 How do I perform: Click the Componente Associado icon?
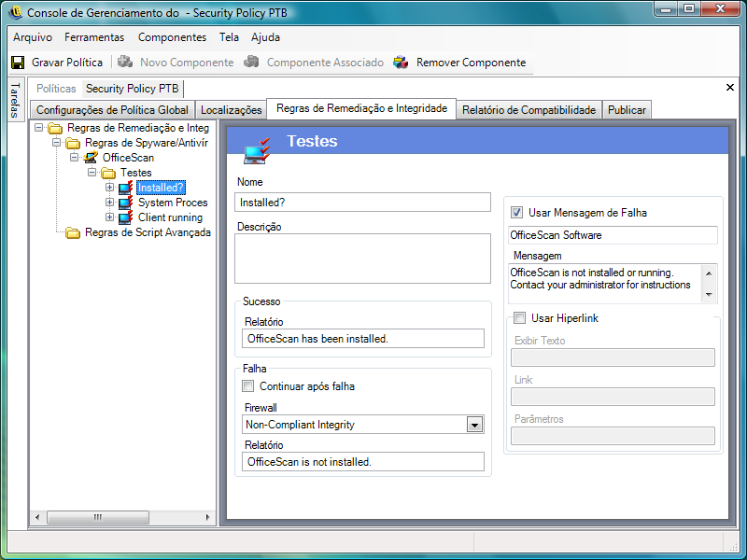point(251,62)
